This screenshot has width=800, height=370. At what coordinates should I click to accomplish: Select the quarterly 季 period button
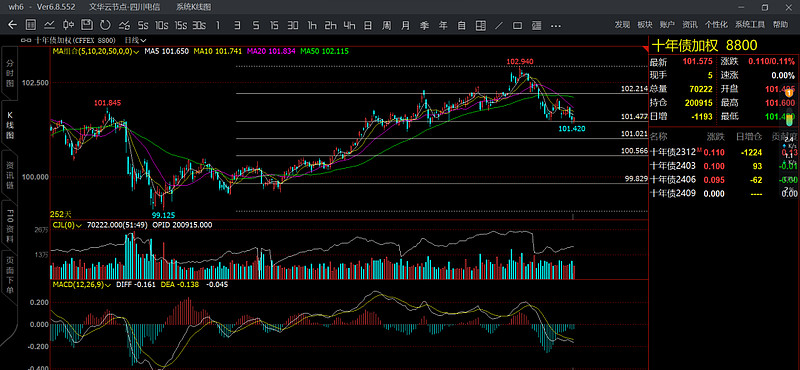424,25
